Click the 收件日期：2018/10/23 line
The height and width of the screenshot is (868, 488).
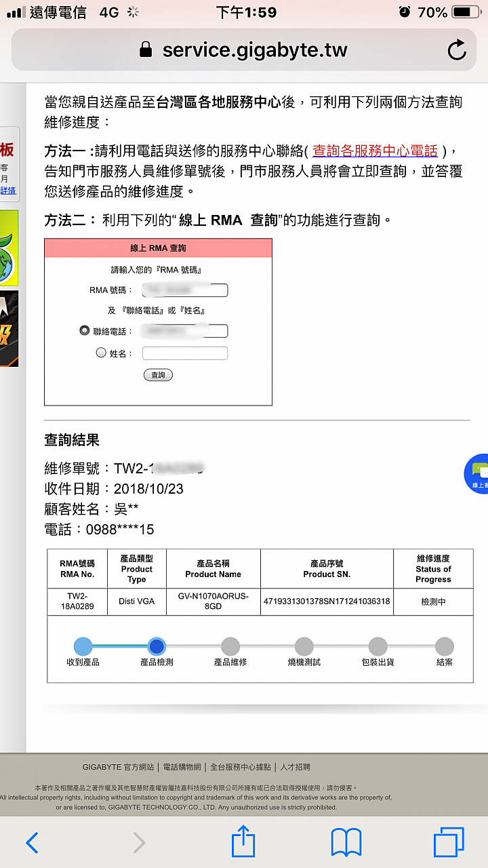tap(114, 489)
